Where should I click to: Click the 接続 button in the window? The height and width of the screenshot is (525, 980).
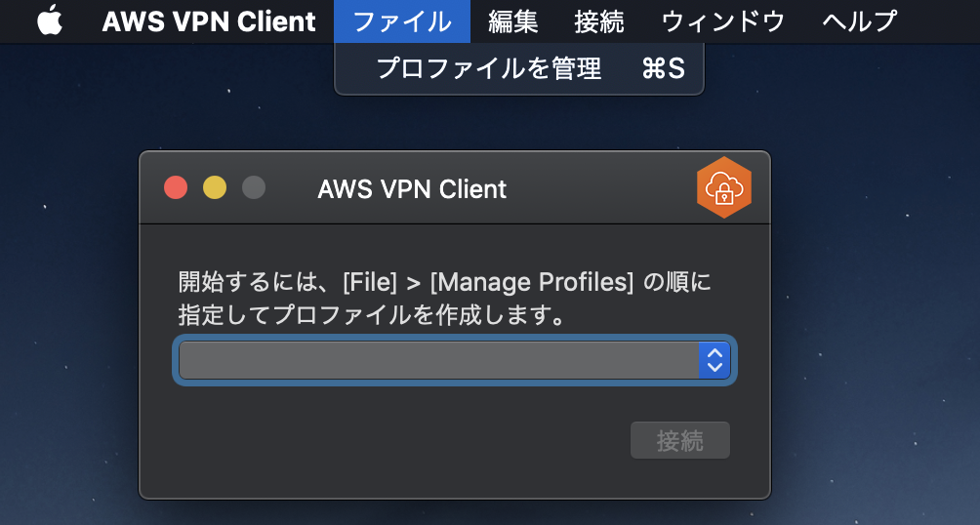click(x=680, y=441)
